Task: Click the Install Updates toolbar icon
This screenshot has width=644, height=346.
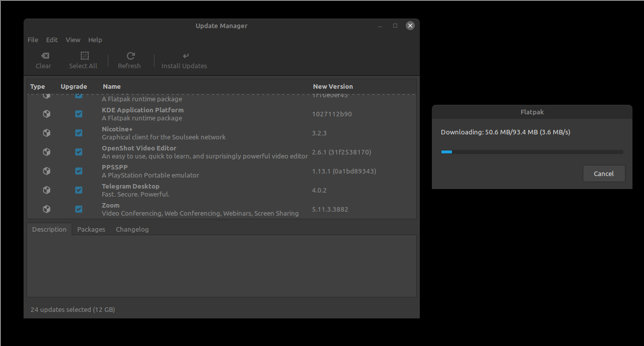Action: (186, 56)
